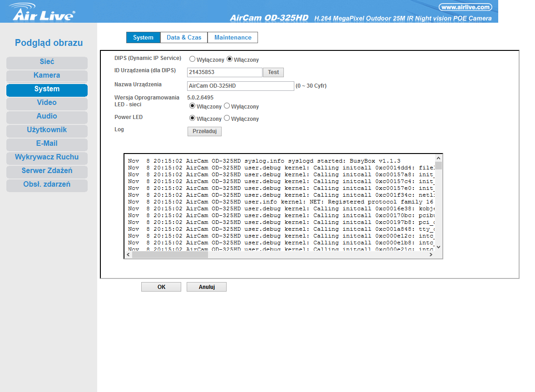This screenshot has height=392, width=535.
Task: Click the NET: Registered protocol family log line
Action: (x=281, y=202)
